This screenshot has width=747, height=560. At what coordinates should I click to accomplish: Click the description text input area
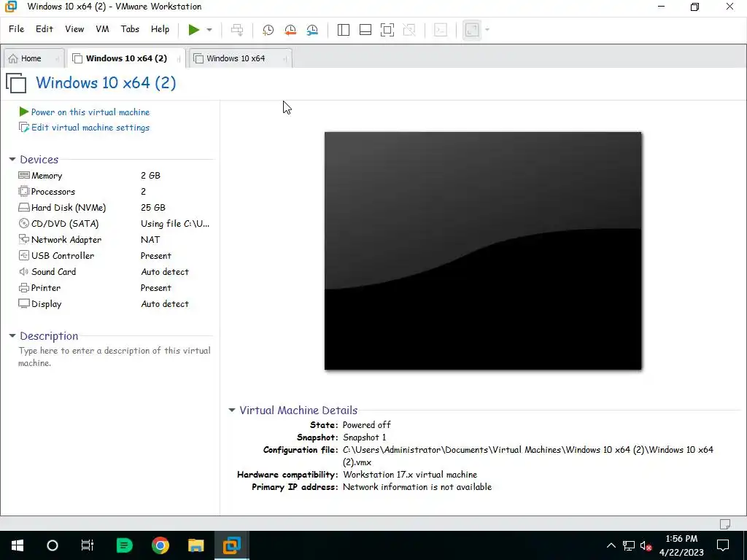[x=115, y=357]
